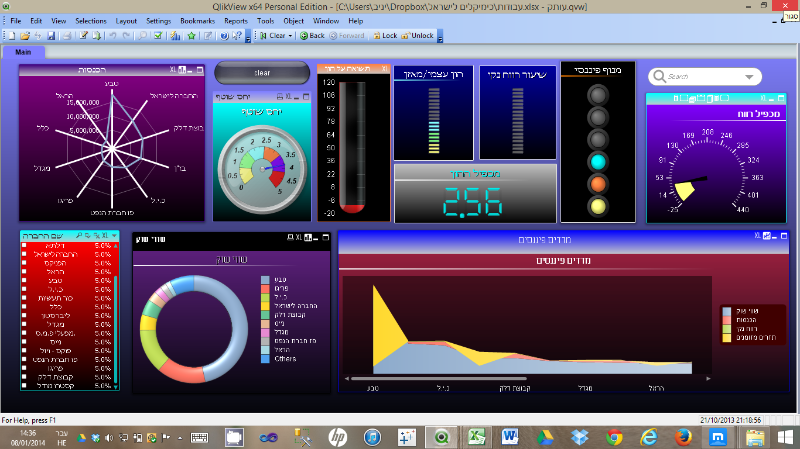Click the Others legend color swatch

265,359
